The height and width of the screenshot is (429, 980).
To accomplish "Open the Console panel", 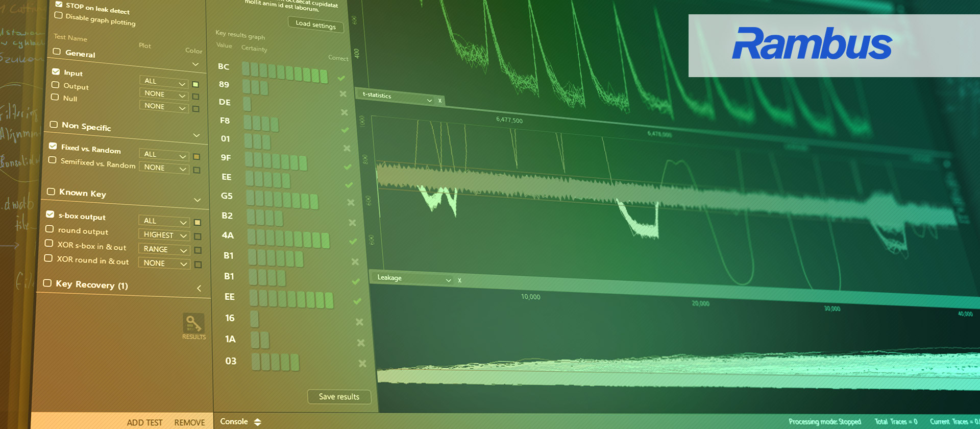I will (234, 421).
